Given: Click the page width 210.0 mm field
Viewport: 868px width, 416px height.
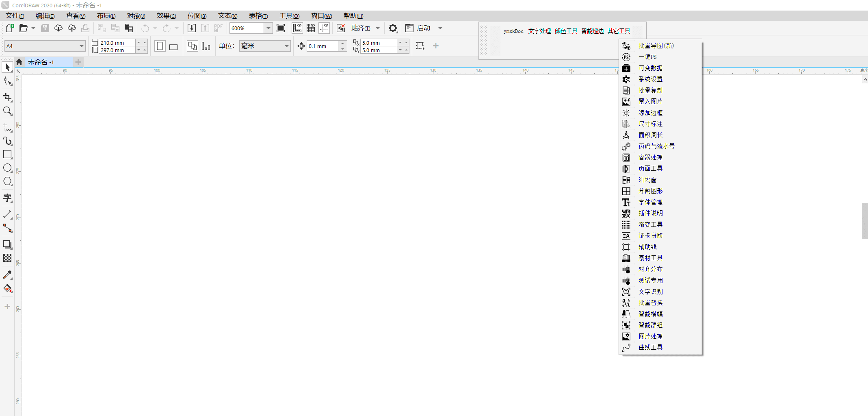Looking at the screenshot, I should click(x=117, y=43).
